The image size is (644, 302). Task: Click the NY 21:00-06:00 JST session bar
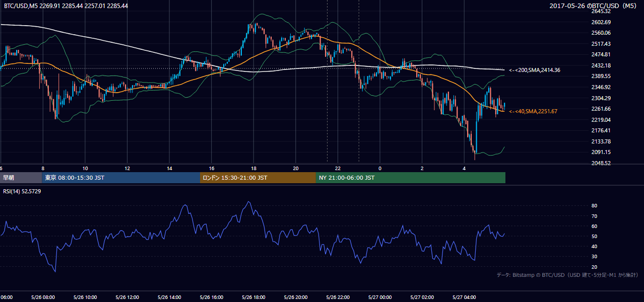[411, 178]
